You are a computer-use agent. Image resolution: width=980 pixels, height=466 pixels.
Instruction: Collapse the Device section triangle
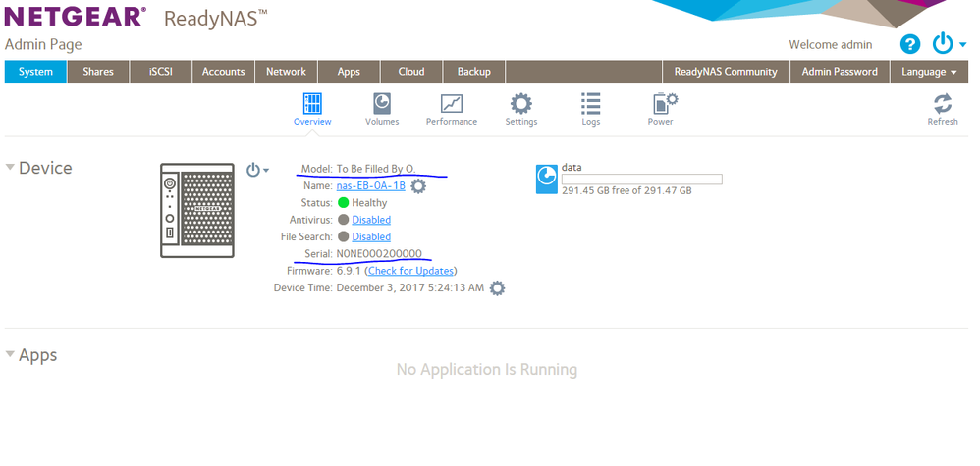pos(11,168)
